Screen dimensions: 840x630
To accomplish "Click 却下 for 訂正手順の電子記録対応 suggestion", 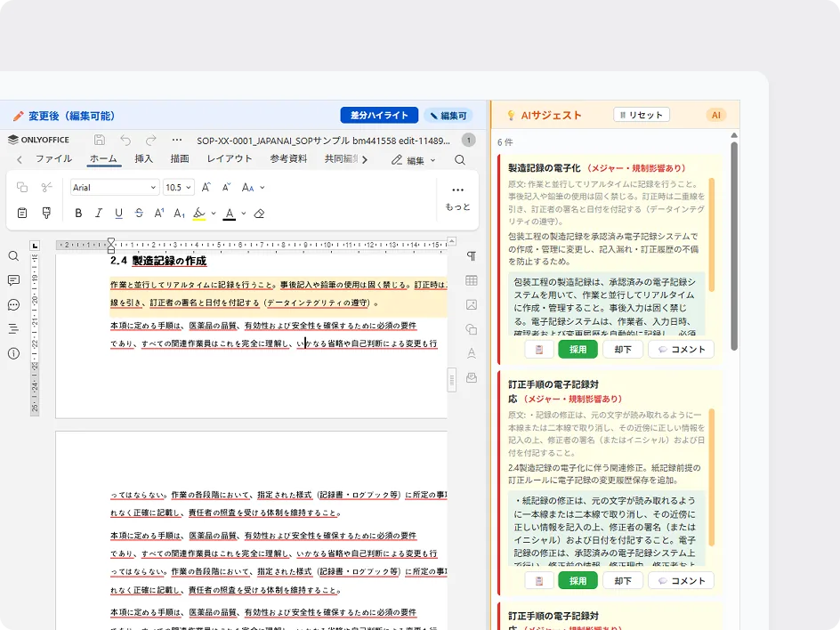I will (x=623, y=581).
